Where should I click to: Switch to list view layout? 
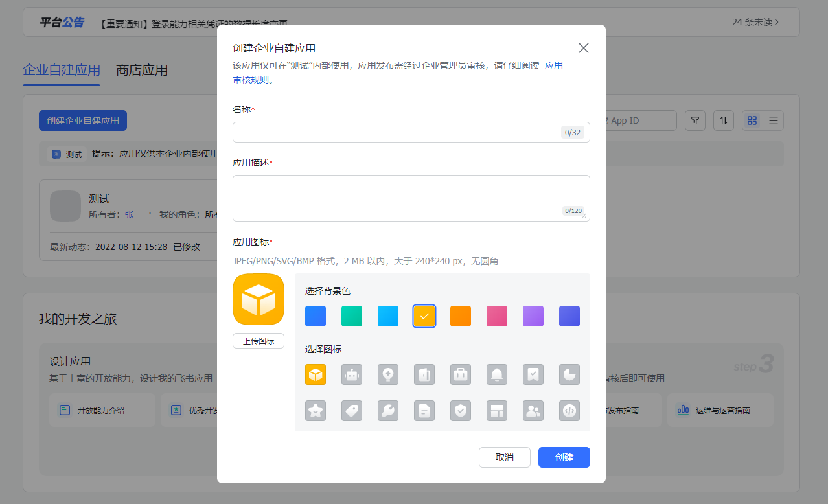pos(774,120)
